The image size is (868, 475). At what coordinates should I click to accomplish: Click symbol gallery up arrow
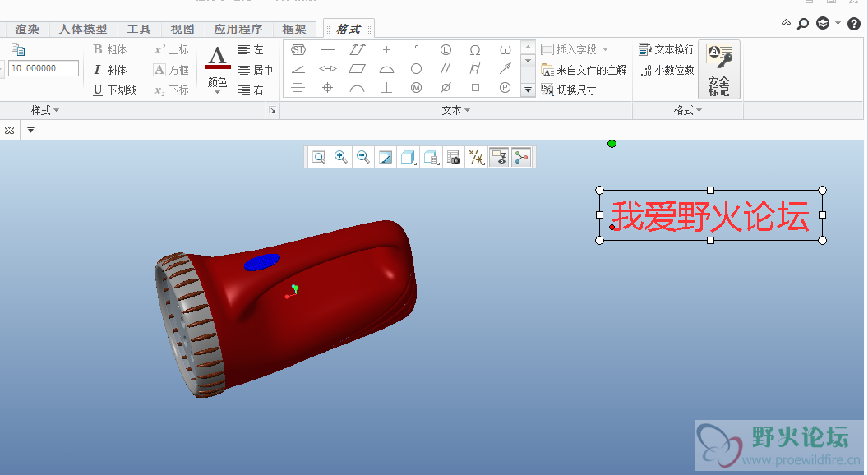coord(528,47)
